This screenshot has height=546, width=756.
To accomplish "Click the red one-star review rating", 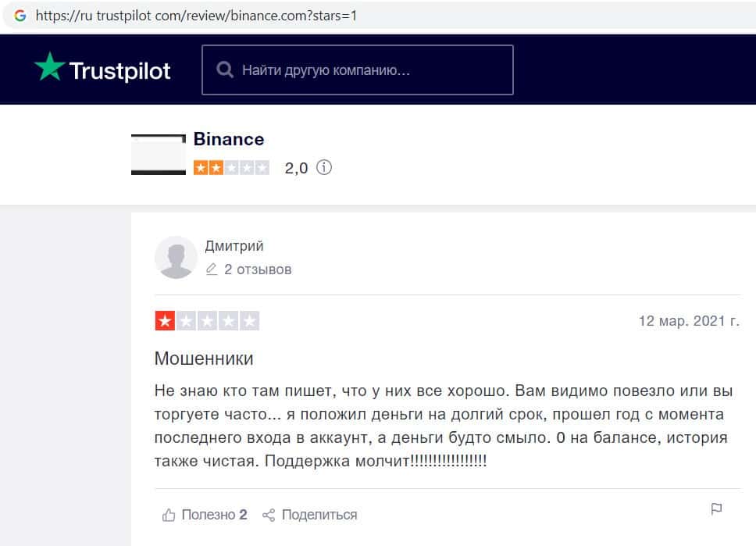I will tap(207, 321).
